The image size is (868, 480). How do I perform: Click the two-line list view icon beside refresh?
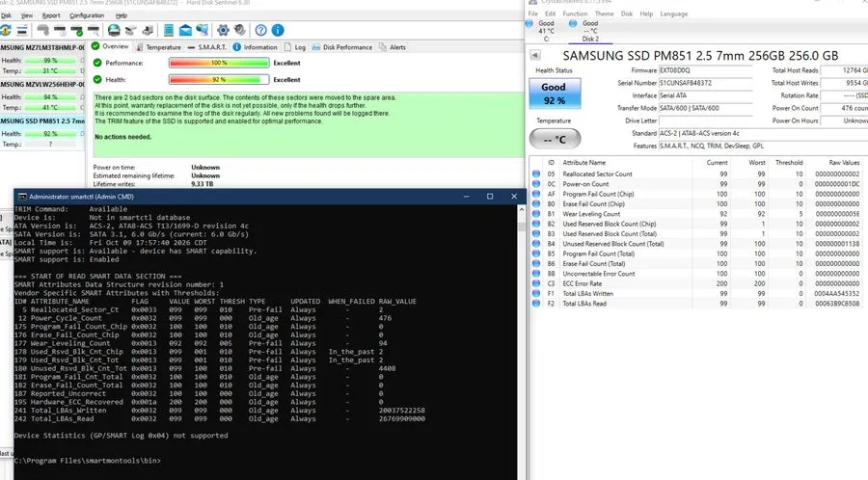pos(22,30)
